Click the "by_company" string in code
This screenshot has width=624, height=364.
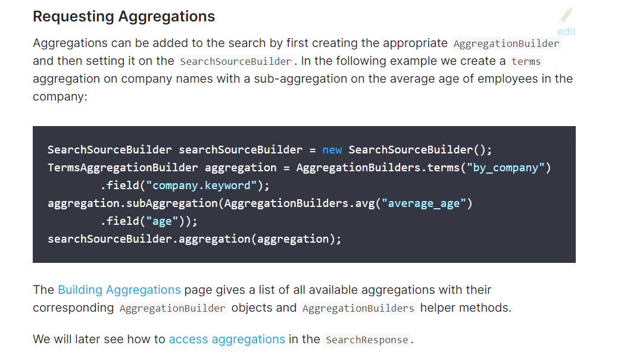click(506, 168)
